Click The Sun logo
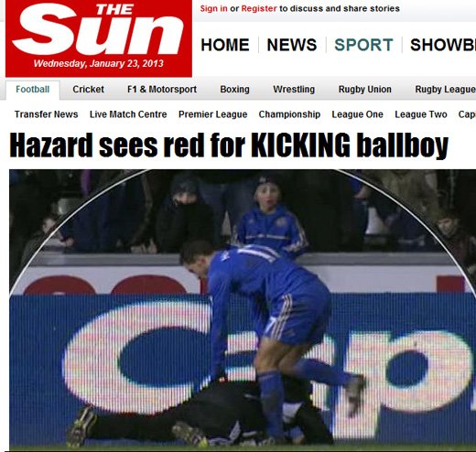Screen dimensions: 476x452 (x=99, y=38)
